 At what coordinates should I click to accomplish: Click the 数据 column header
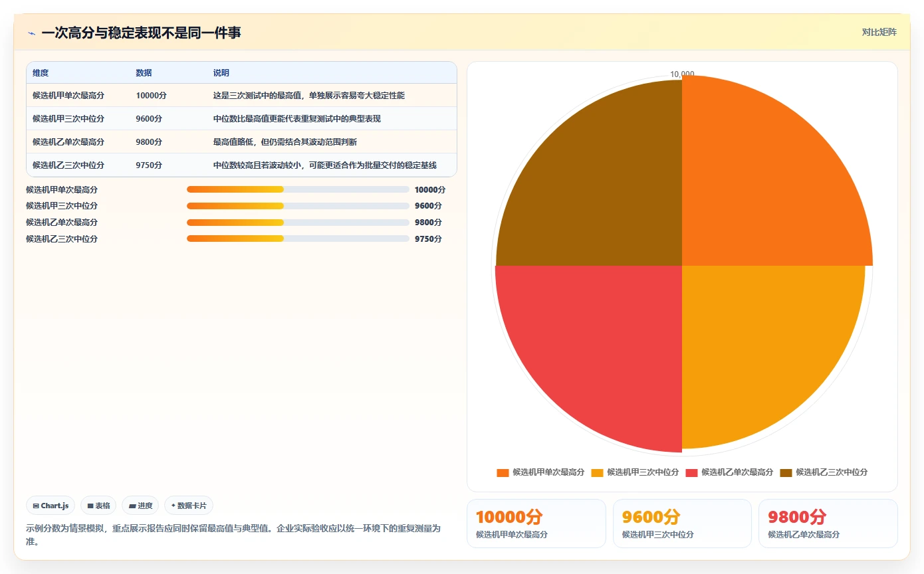144,73
